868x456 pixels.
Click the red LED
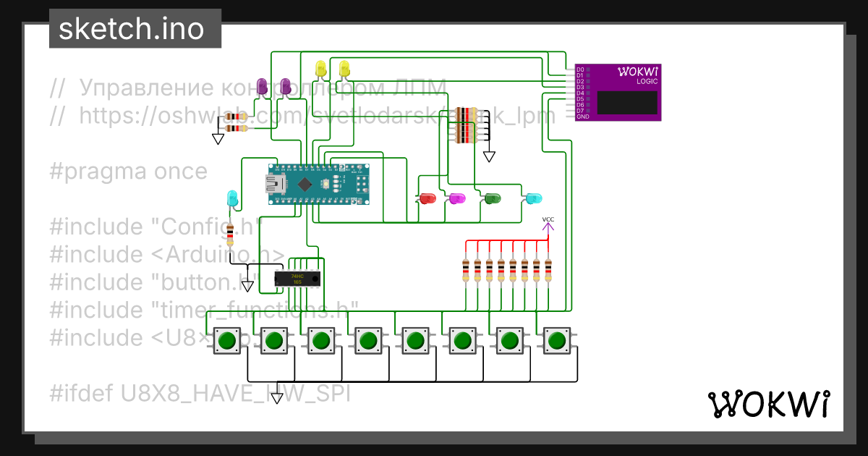(427, 198)
